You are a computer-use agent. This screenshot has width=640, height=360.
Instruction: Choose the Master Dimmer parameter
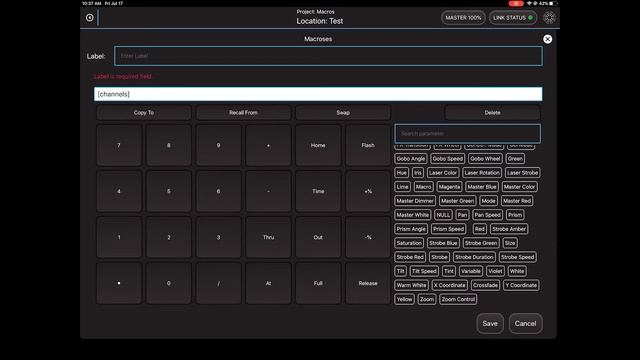click(415, 201)
